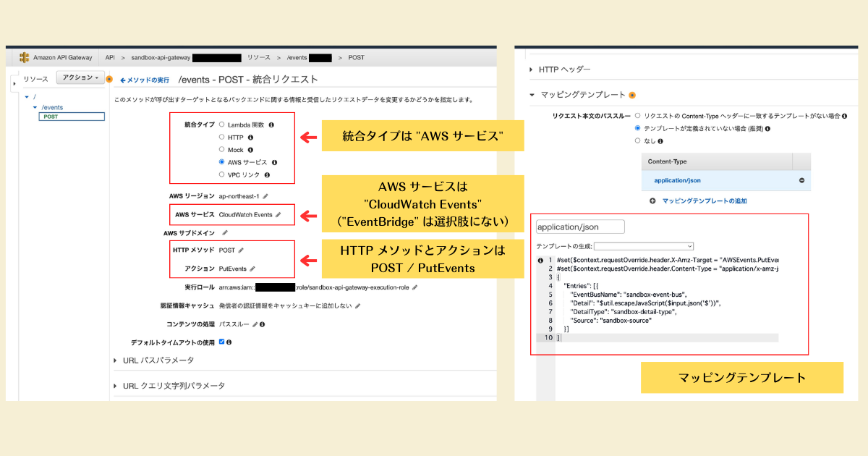
Task: Toggle デフォルトタイムアウトの使用 checkbox
Action: pyautogui.click(x=221, y=342)
